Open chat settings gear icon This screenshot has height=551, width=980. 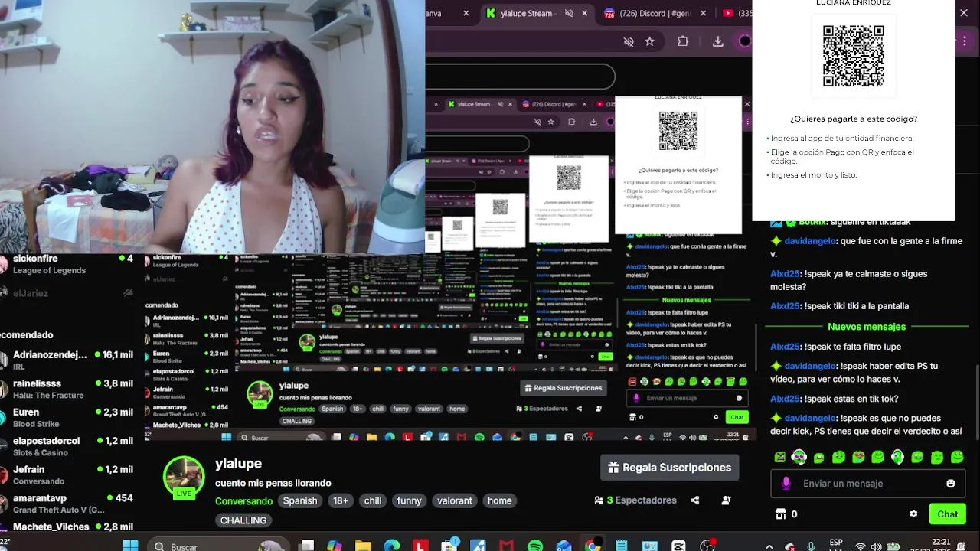tap(913, 514)
